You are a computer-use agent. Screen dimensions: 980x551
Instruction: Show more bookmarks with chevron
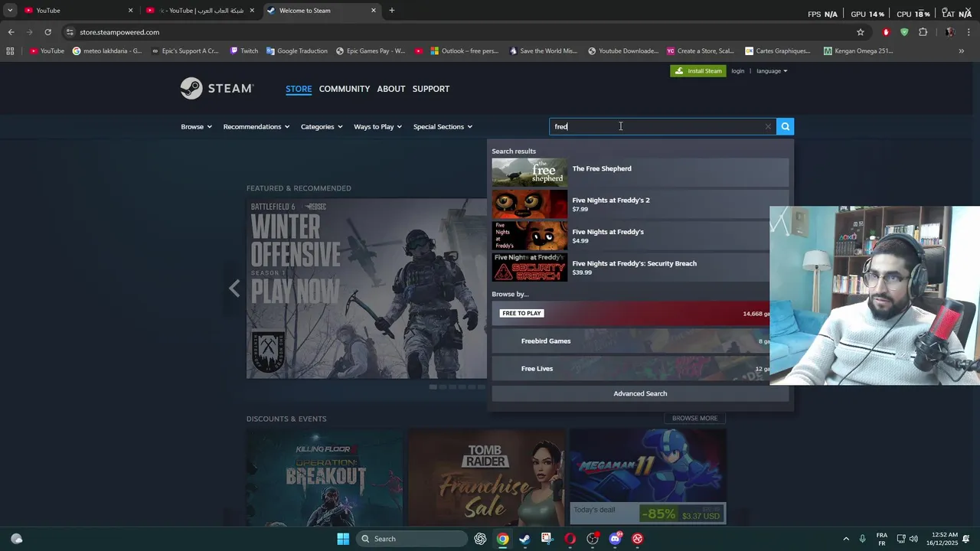pyautogui.click(x=961, y=51)
